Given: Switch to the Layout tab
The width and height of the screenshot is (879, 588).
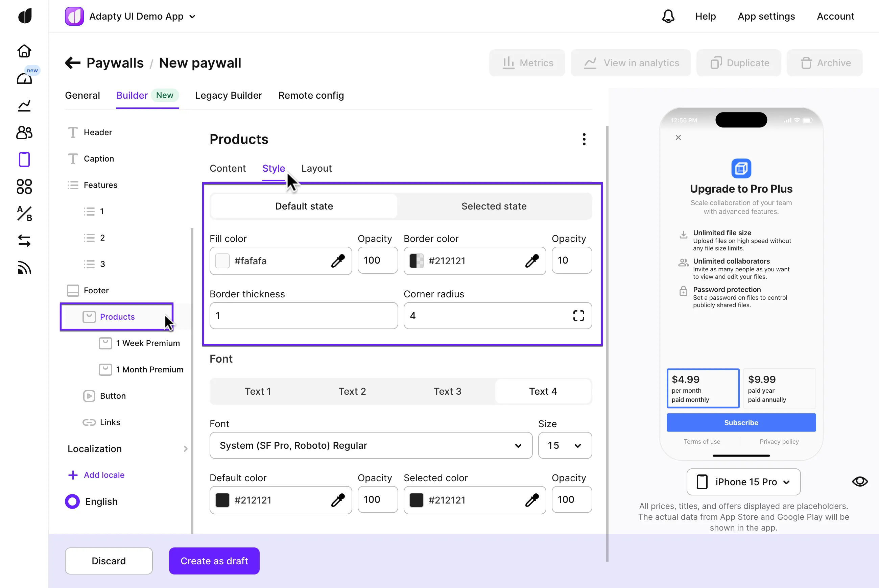Looking at the screenshot, I should pyautogui.click(x=316, y=168).
